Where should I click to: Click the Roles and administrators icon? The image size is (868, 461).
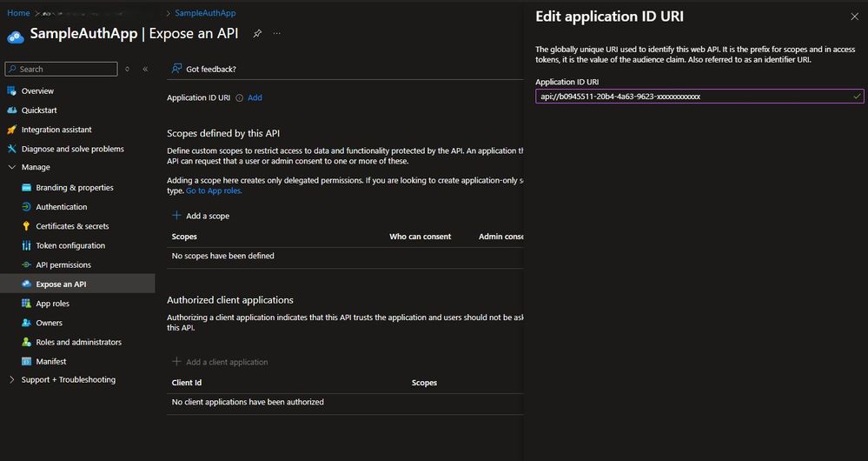[26, 342]
